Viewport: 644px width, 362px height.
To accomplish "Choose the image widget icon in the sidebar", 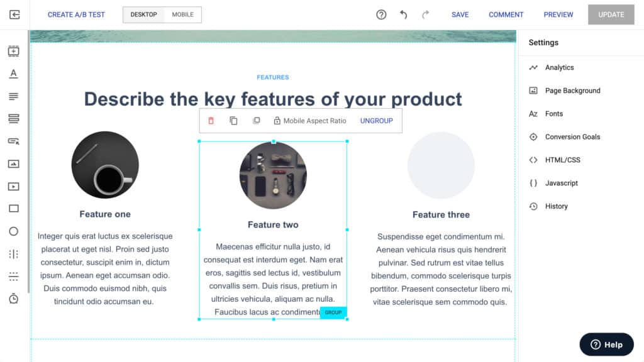I will click(14, 164).
